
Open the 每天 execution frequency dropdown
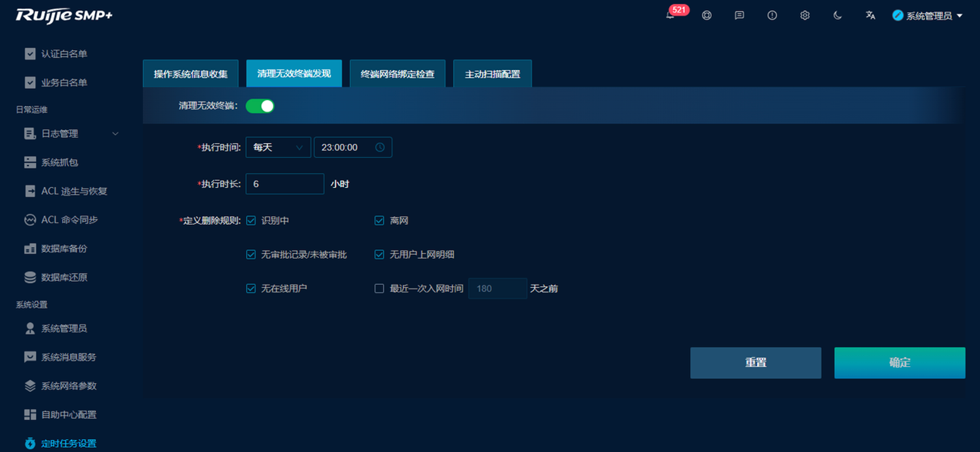click(x=278, y=147)
